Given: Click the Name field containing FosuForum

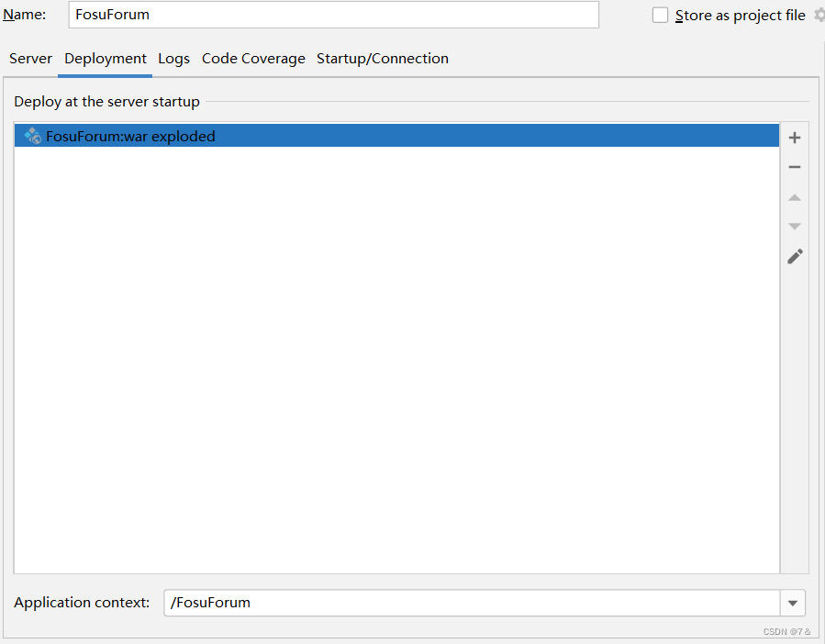Looking at the screenshot, I should (x=333, y=15).
